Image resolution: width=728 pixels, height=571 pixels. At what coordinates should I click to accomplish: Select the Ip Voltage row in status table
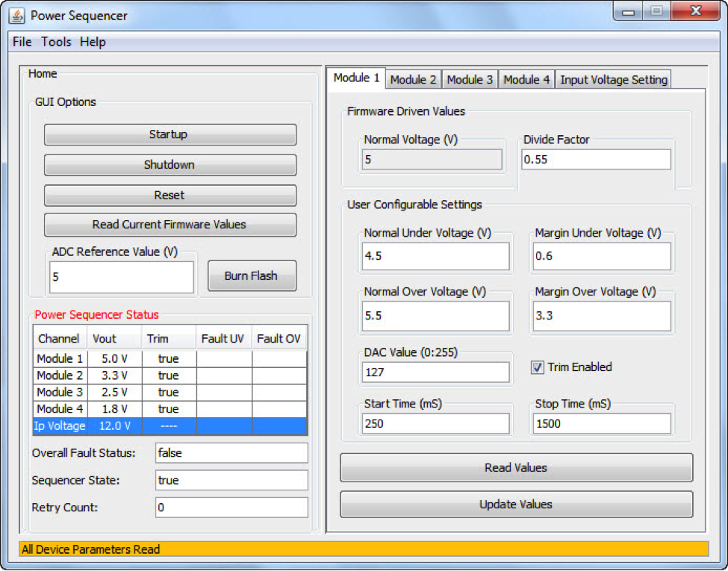pyautogui.click(x=169, y=426)
